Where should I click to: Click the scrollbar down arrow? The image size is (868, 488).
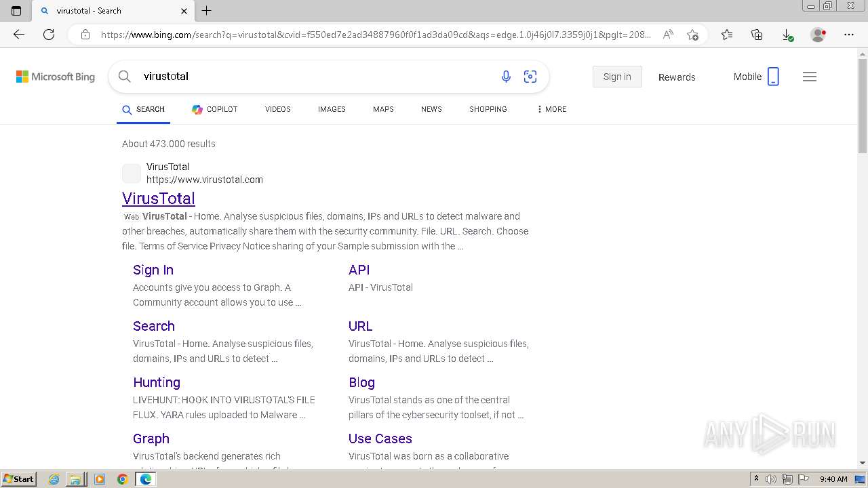(863, 463)
